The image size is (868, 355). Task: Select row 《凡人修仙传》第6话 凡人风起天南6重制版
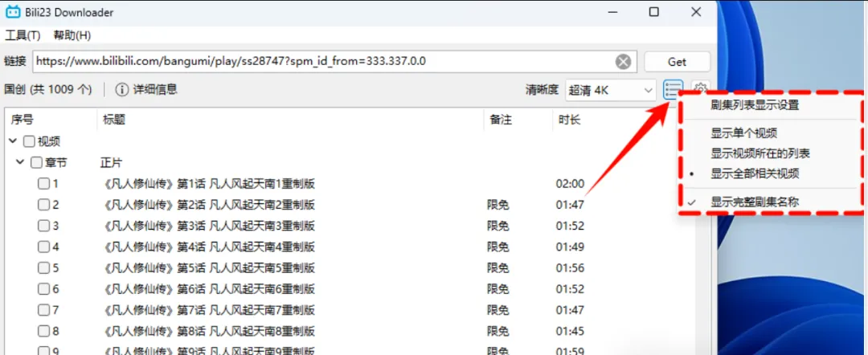210,289
